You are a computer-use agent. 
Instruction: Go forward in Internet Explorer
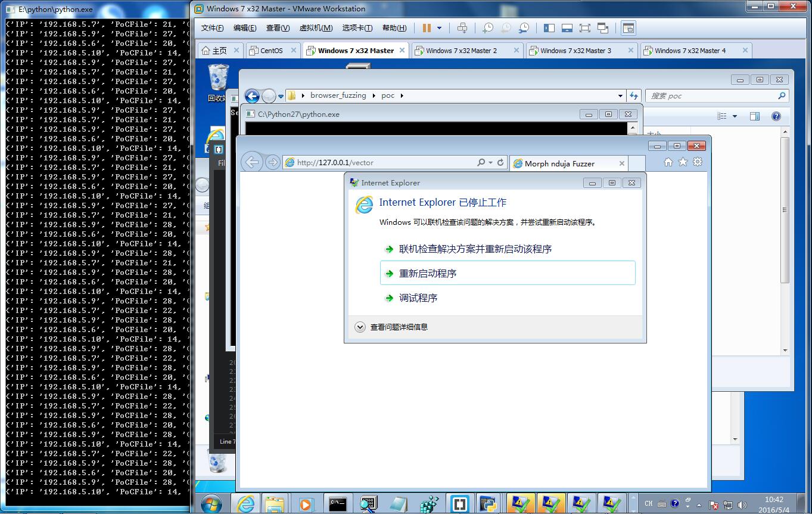[273, 162]
